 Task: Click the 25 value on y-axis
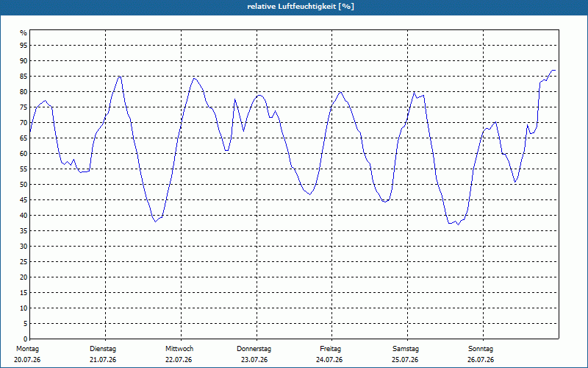24,262
